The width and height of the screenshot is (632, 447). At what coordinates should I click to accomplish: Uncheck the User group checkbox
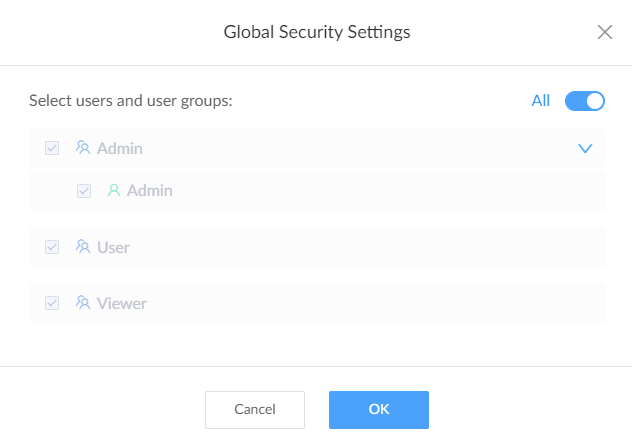52,247
